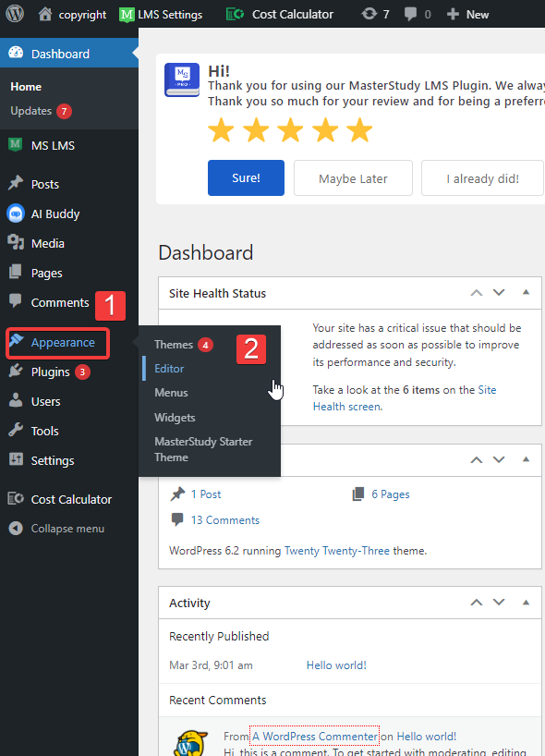This screenshot has width=545, height=756.
Task: Click the commenter avatar image
Action: tap(191, 743)
